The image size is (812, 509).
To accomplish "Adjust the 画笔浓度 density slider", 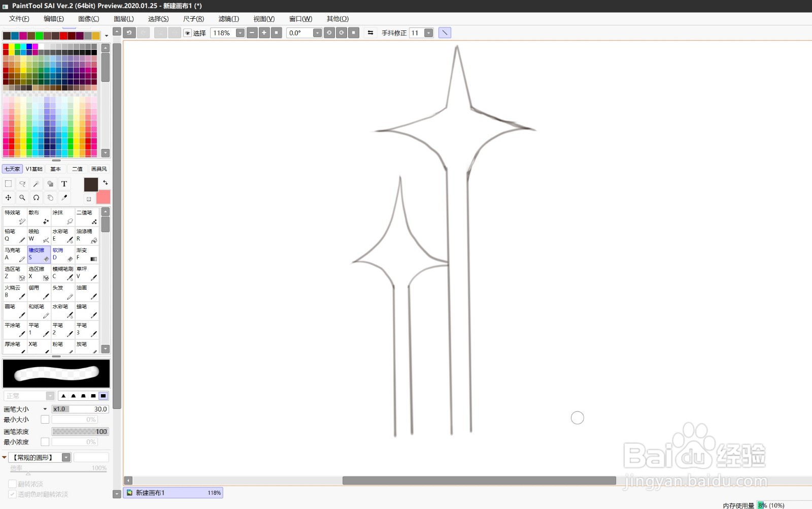I will point(80,432).
